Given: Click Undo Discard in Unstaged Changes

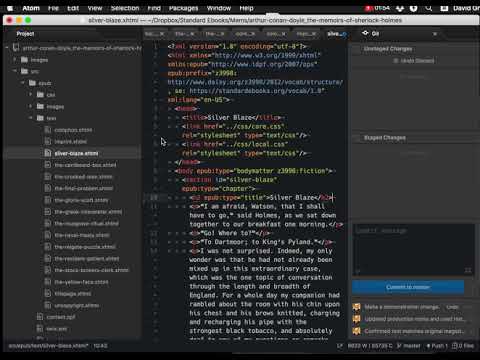Looking at the screenshot, I should click(x=414, y=61).
